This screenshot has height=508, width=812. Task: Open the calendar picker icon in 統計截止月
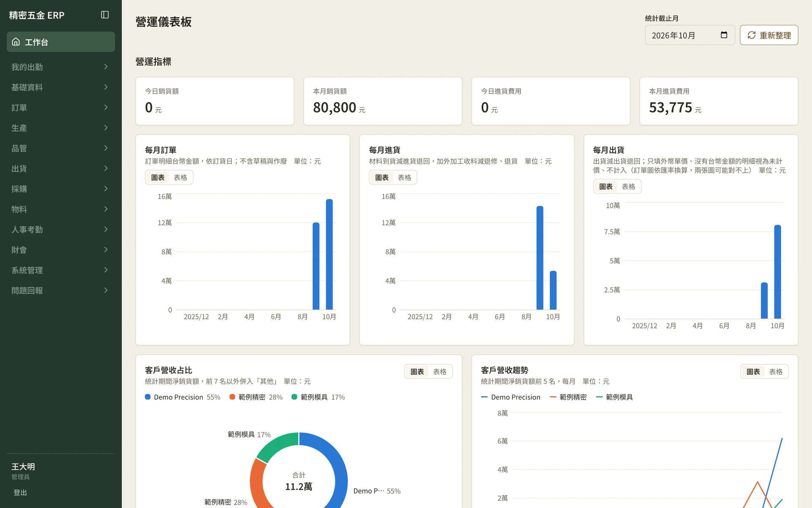724,35
